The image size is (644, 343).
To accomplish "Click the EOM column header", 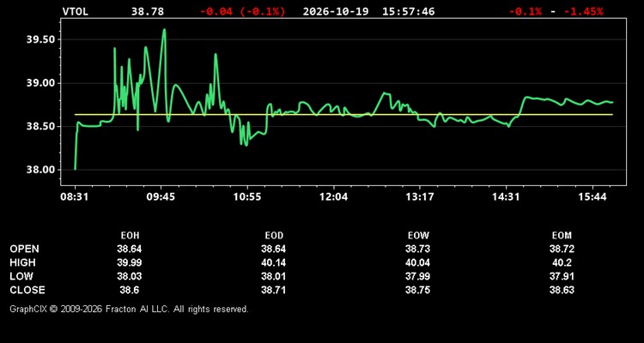I will click(562, 236).
